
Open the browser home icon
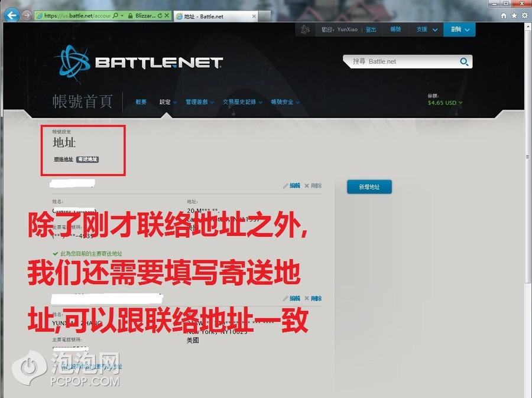point(504,15)
